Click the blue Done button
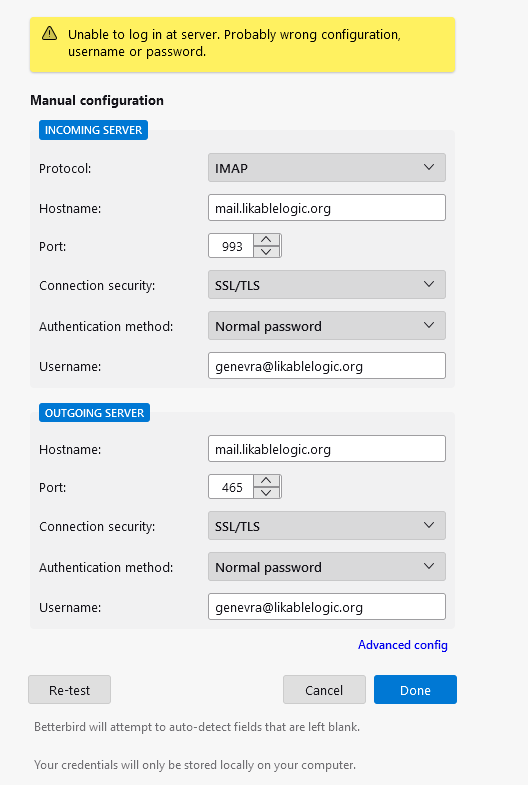This screenshot has width=528, height=785. (x=415, y=690)
